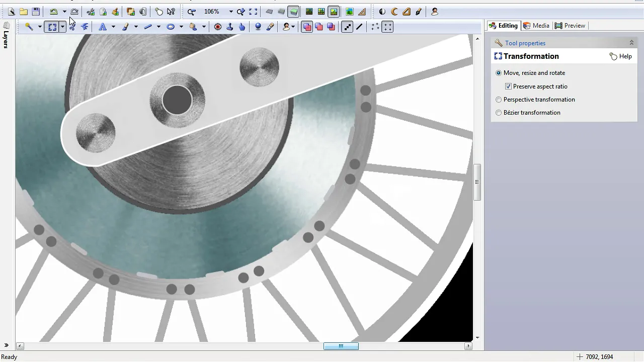Click the green Undo arrow
Screen dimensions: 644x362
tap(53, 12)
